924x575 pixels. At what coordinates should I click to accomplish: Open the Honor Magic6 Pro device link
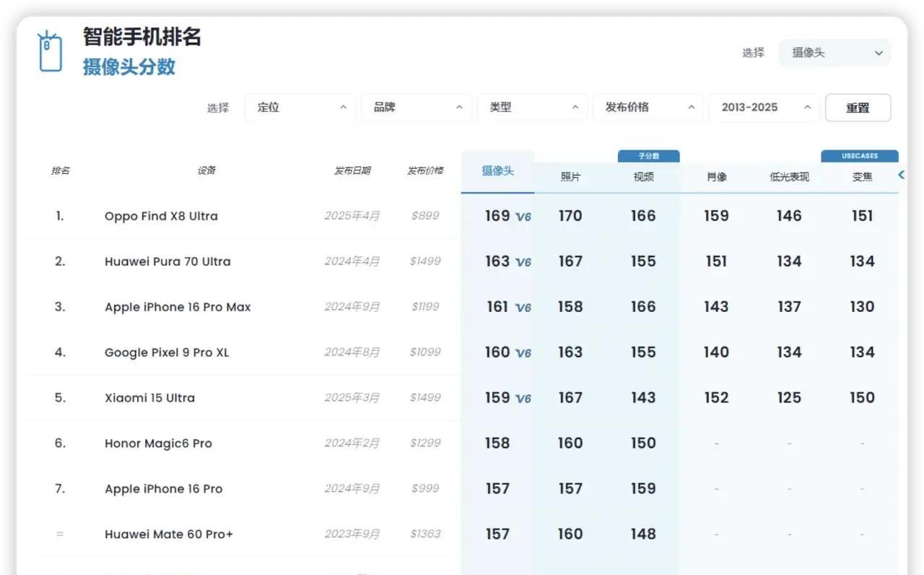pos(158,444)
